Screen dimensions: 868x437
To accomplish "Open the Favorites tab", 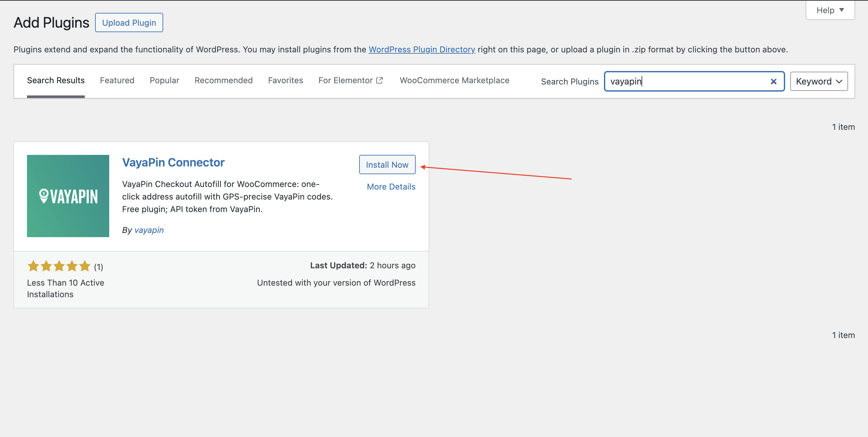I will pyautogui.click(x=285, y=81).
